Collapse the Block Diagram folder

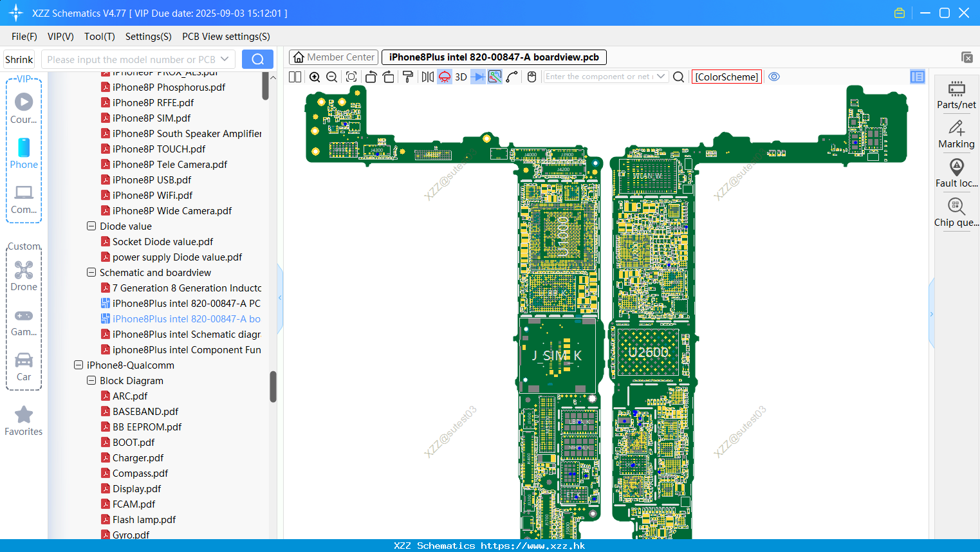[x=91, y=381]
